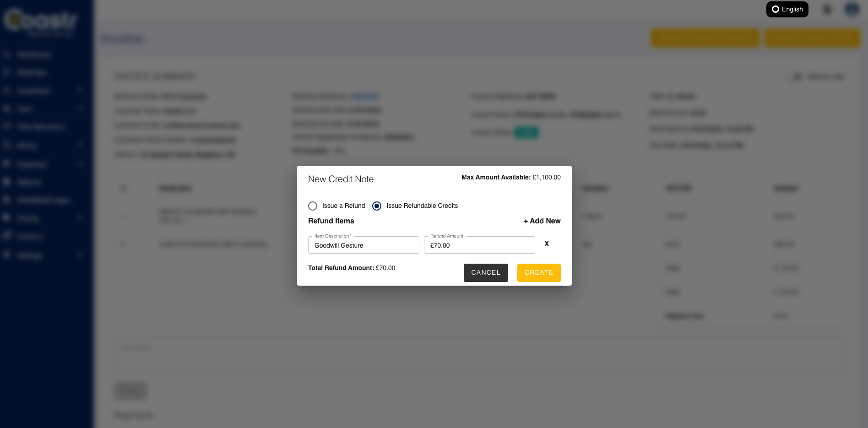Click + Add New refund item
Image resolution: width=868 pixels, height=428 pixels.
[542, 221]
